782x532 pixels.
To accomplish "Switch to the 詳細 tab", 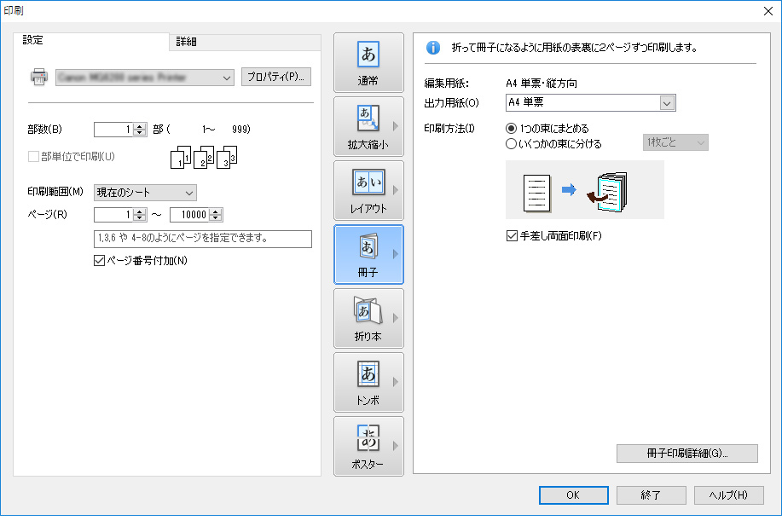I will (187, 42).
